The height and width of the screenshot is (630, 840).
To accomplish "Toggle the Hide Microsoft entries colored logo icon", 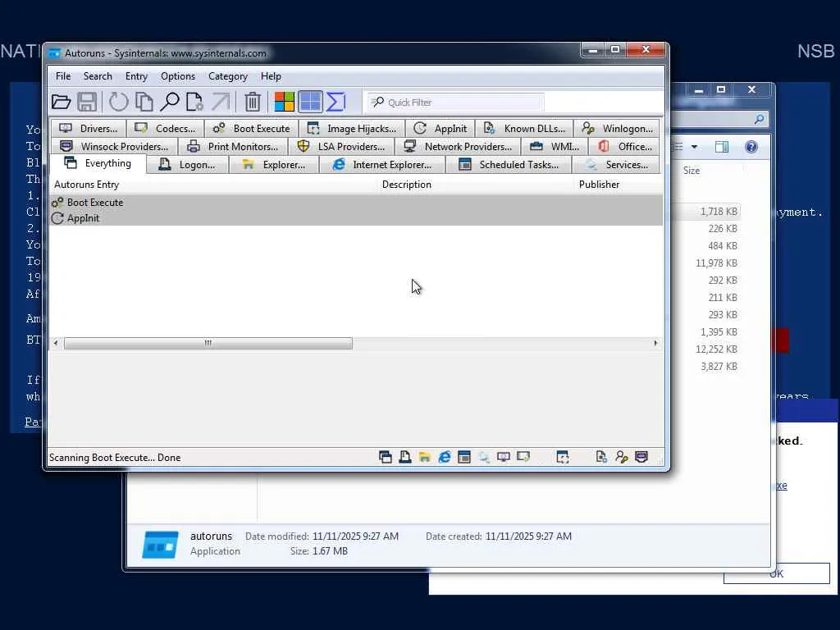I will click(284, 102).
